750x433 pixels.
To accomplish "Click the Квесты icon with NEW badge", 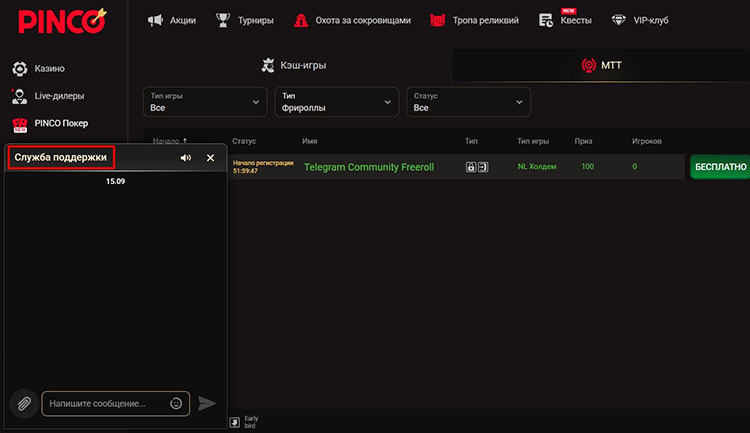I will click(x=546, y=20).
